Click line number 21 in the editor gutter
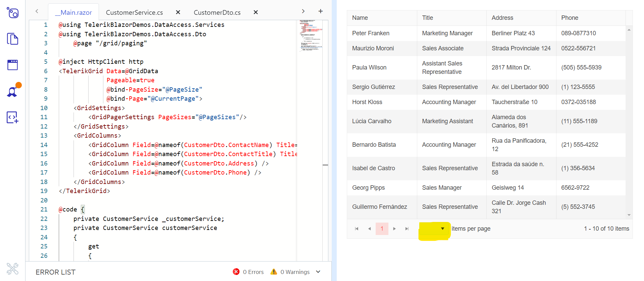Viewport: 644px width, 281px height. pyautogui.click(x=44, y=209)
